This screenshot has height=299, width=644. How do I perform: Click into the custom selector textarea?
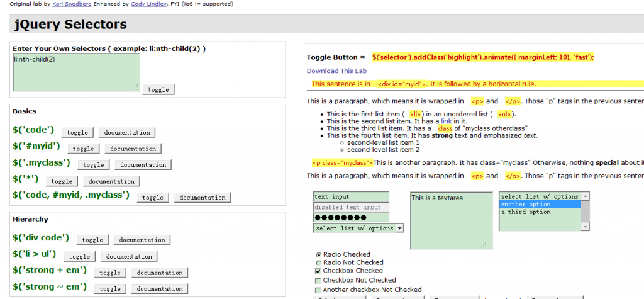76,72
